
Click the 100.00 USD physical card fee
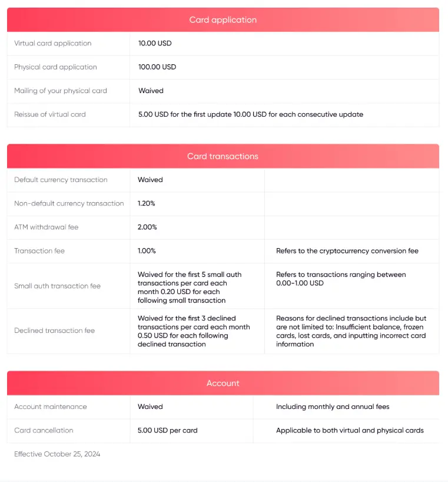157,67
